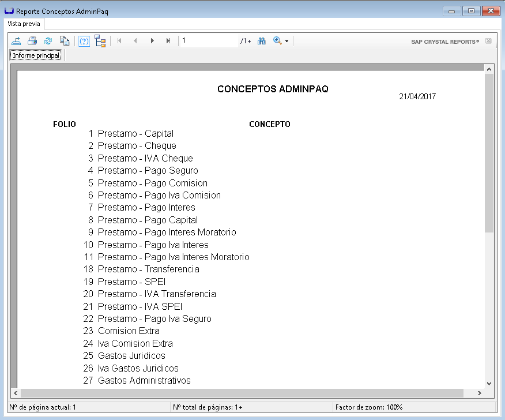Select row Prestamo - Pago Interes Moratorio
505x420 pixels.
point(167,232)
